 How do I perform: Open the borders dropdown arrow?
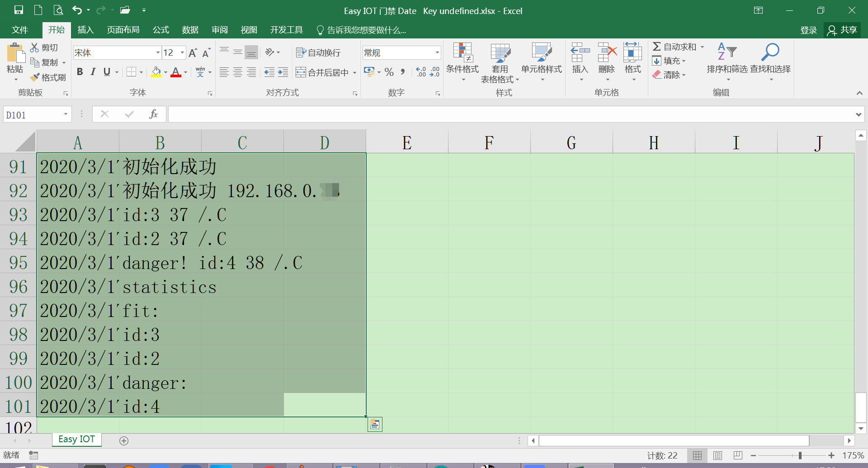(x=141, y=72)
